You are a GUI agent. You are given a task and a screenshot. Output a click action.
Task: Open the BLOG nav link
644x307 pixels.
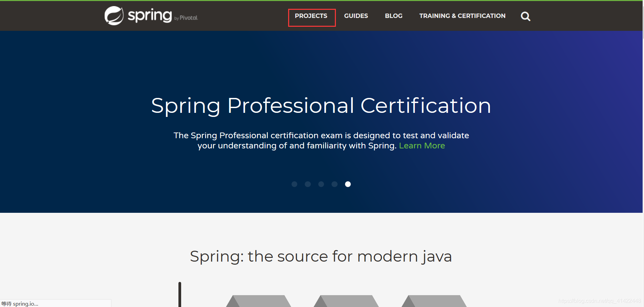[x=393, y=16]
